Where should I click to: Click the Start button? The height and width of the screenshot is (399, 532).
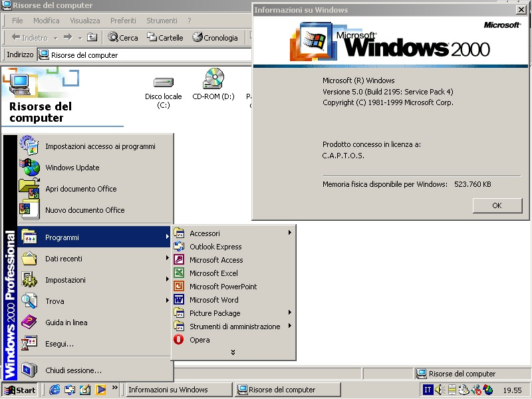point(20,390)
